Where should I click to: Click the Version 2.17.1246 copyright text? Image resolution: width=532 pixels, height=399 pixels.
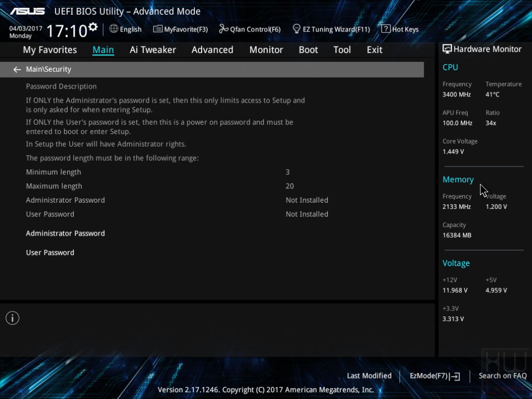(265, 390)
